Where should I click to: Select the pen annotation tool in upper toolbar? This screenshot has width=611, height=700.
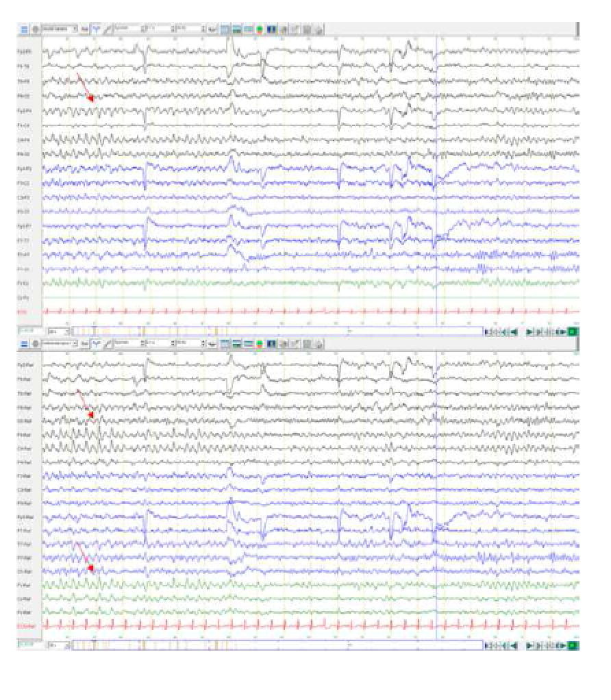pyautogui.click(x=108, y=29)
